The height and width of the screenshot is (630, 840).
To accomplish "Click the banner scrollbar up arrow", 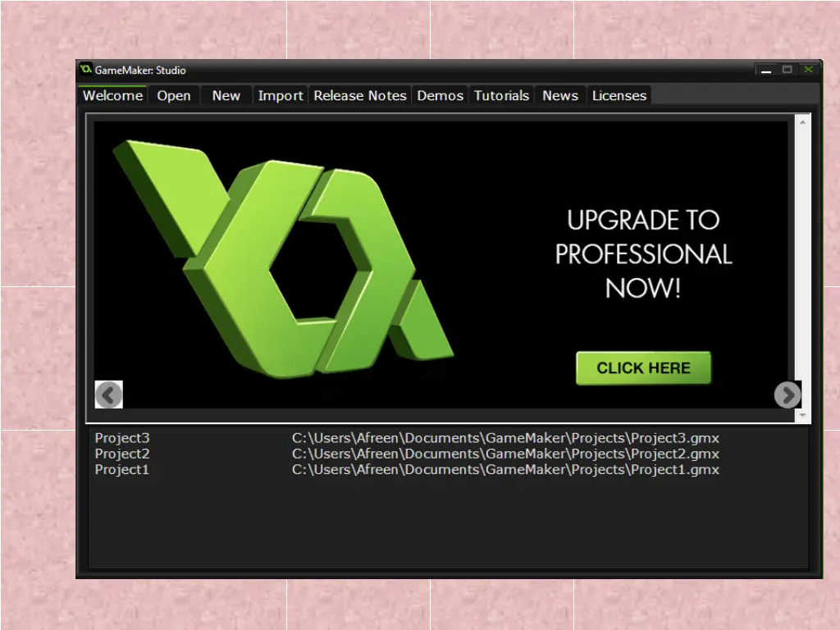I will click(803, 122).
